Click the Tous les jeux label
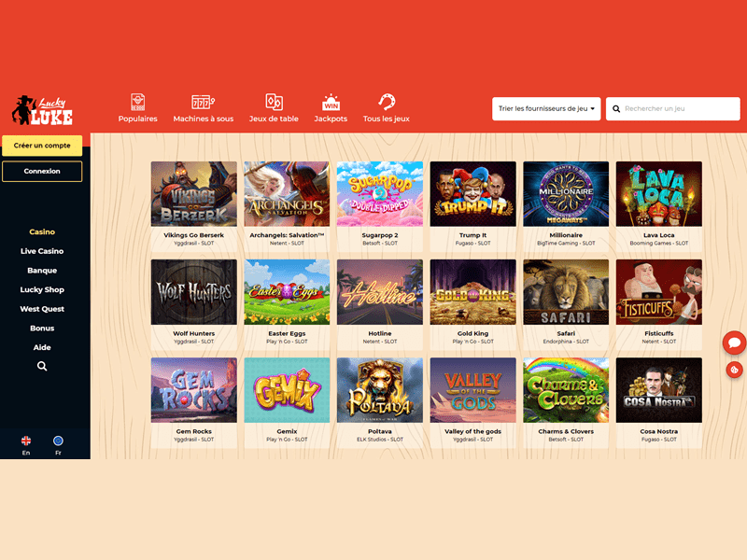The height and width of the screenshot is (560, 747). click(x=387, y=119)
